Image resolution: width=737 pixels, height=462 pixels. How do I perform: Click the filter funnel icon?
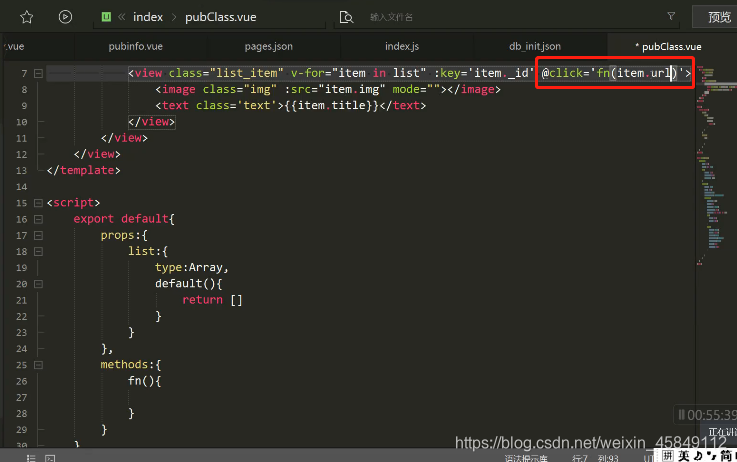671,16
